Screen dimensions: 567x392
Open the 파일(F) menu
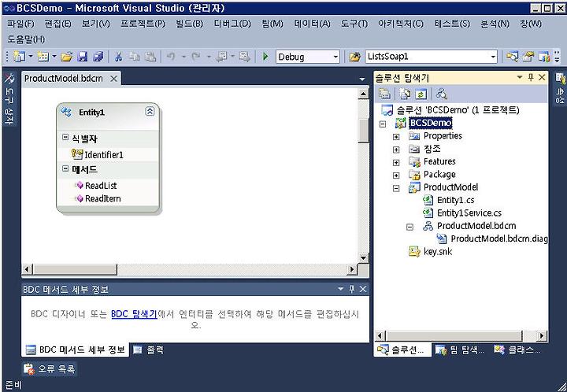tap(20, 24)
